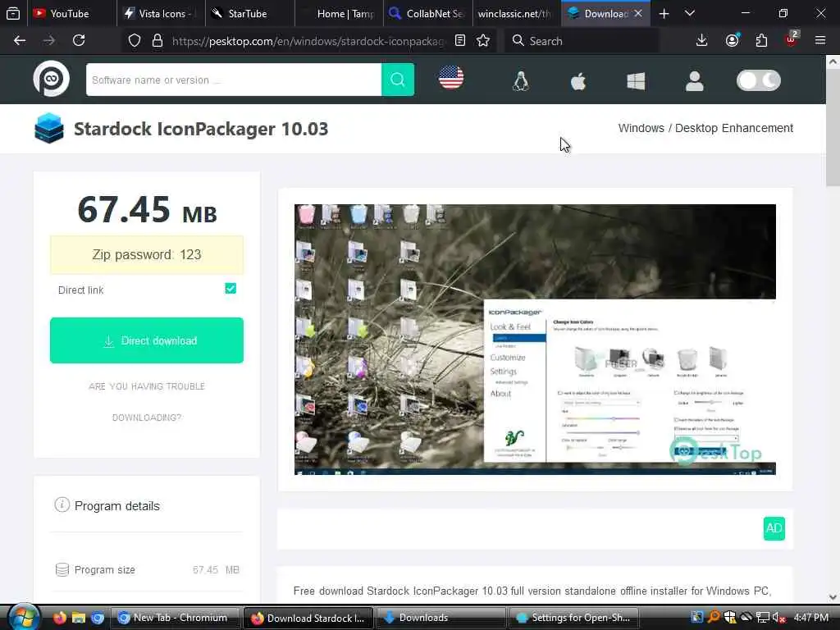Click the Direct download button
This screenshot has height=630, width=840.
(x=147, y=340)
